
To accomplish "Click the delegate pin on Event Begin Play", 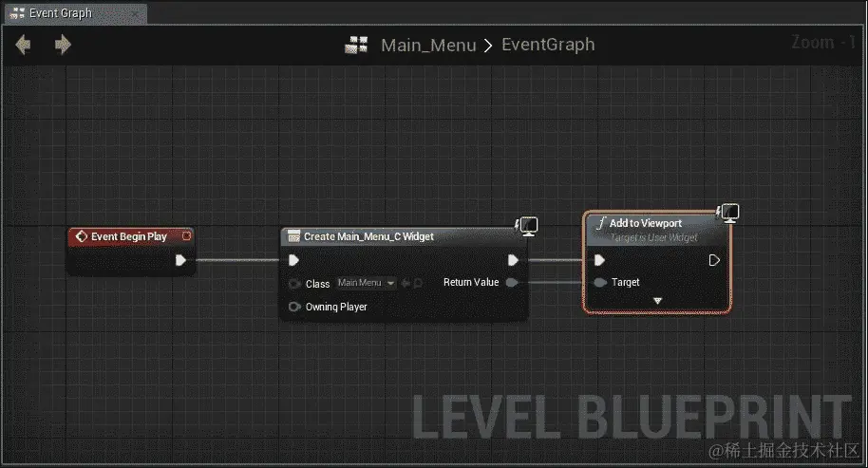I will tap(186, 236).
